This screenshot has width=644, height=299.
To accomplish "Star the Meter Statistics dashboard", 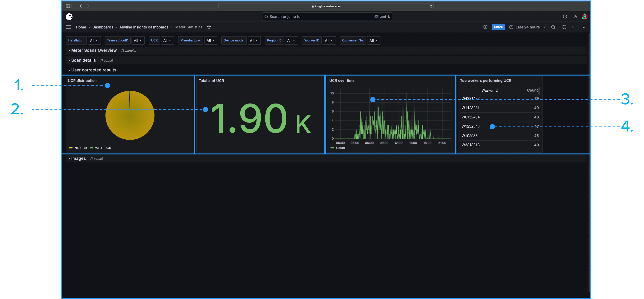I will pos(209,27).
